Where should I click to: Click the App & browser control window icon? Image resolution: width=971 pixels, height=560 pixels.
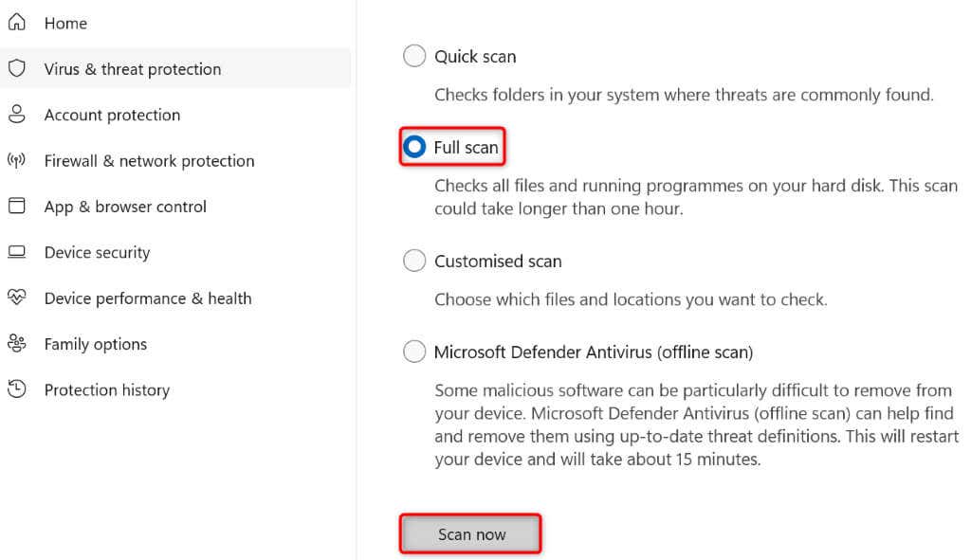pyautogui.click(x=16, y=207)
